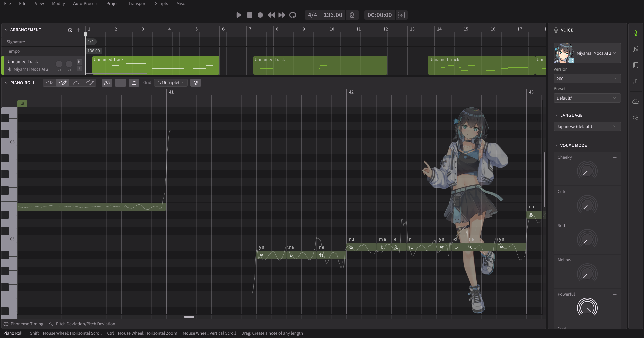Click the 136.00 tempo marker in arrangement
This screenshot has height=338, width=644.
tap(94, 51)
